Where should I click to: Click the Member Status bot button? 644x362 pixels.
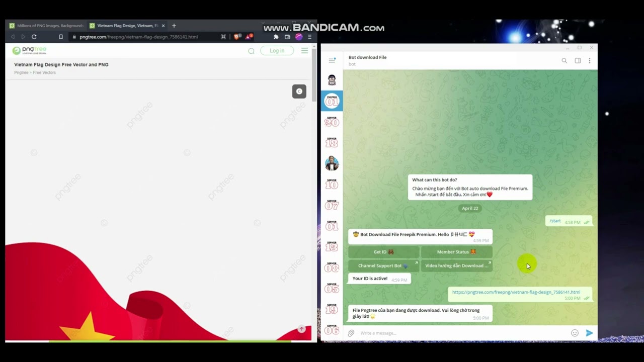(456, 252)
